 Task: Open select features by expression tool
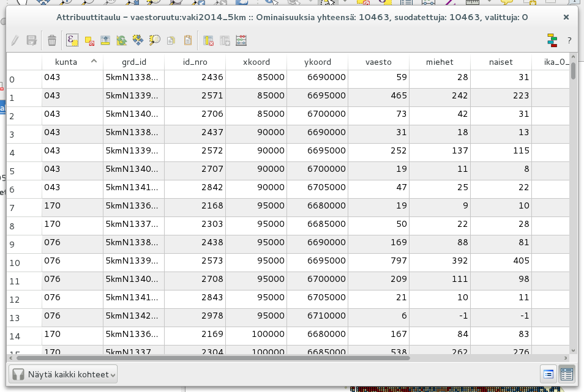(x=72, y=40)
